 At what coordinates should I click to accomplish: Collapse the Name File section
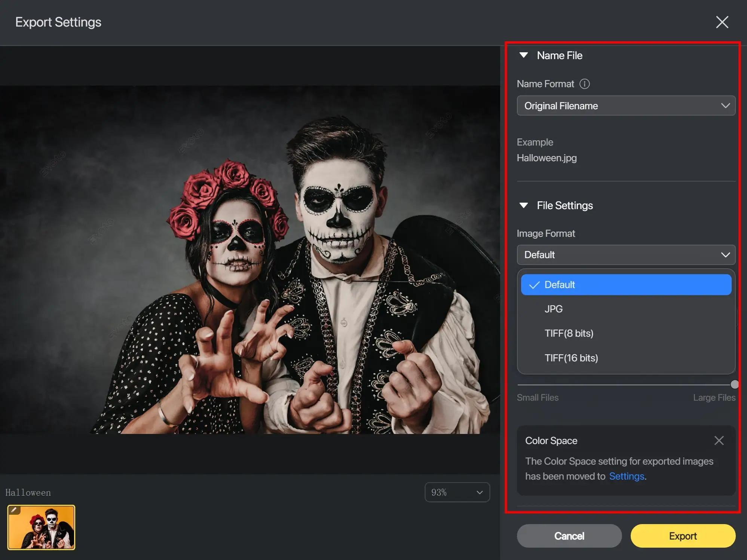(524, 55)
